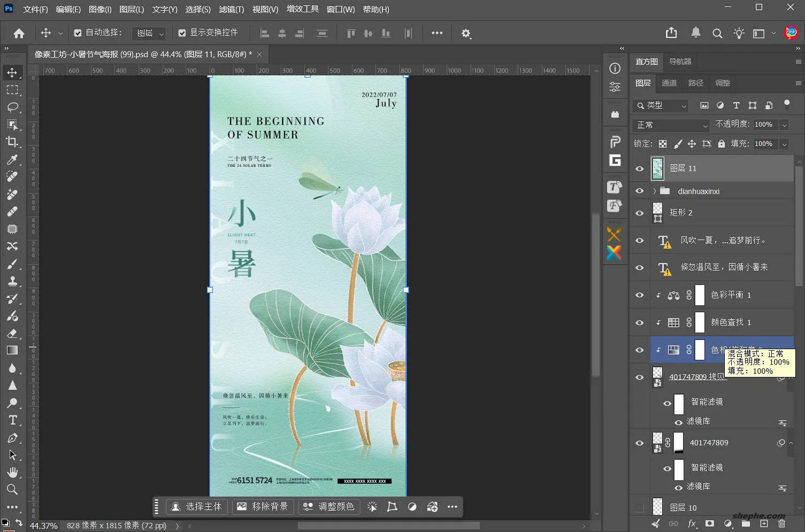Click the Home icon in options bar
This screenshot has width=805, height=532.
(19, 33)
